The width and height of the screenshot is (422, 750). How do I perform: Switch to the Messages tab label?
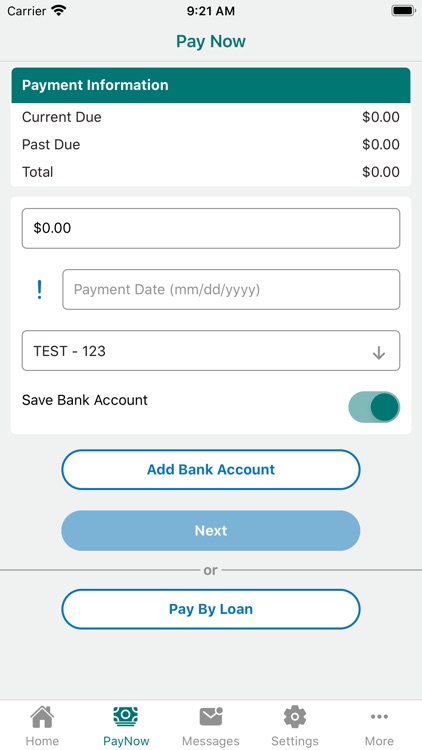pyautogui.click(x=211, y=741)
